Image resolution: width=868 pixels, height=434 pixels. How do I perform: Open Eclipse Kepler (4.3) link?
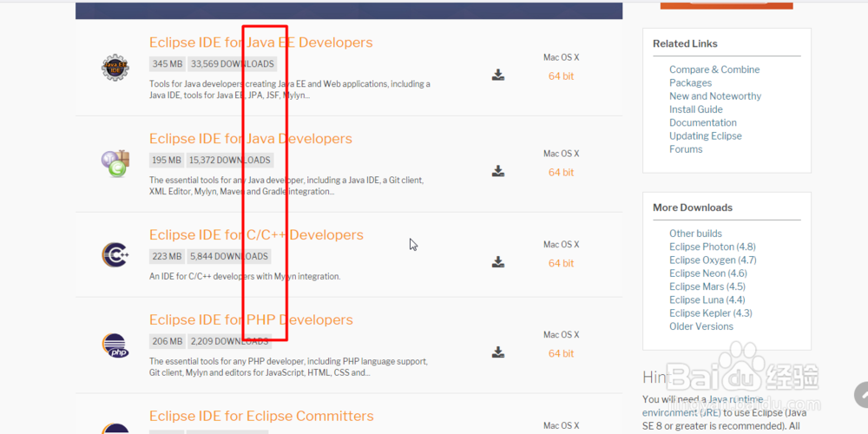(711, 313)
